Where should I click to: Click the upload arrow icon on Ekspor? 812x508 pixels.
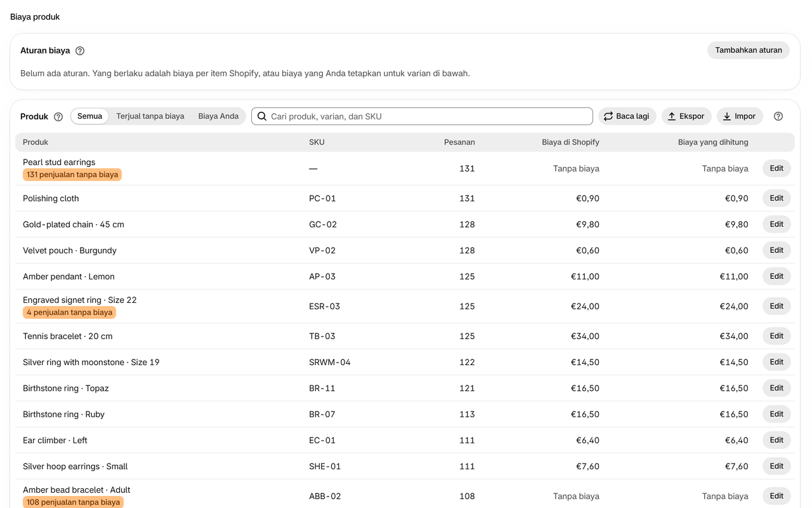point(672,116)
